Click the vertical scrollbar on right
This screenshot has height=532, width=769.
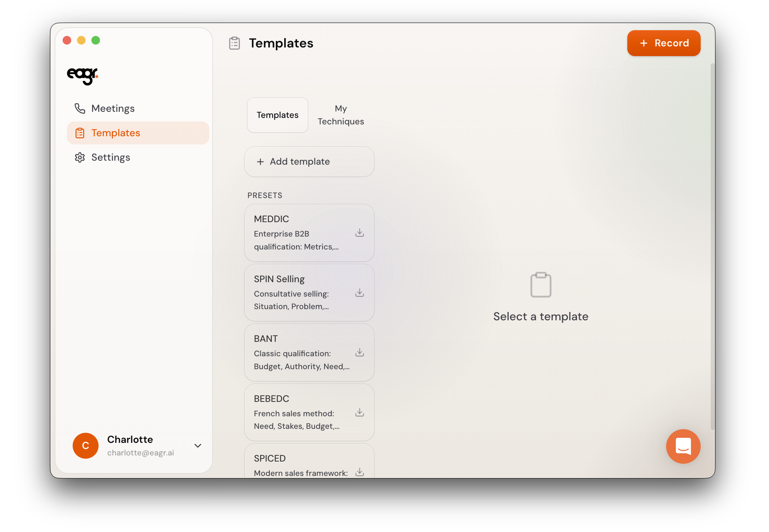(x=712, y=247)
